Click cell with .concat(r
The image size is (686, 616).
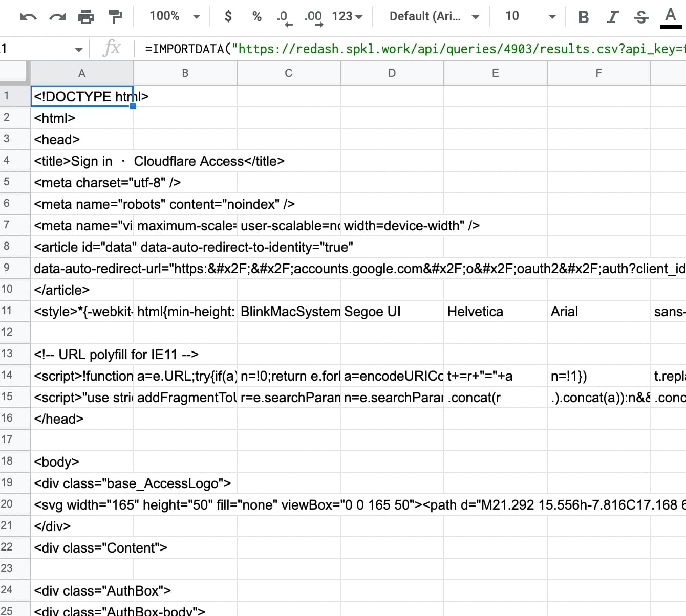pos(496,398)
